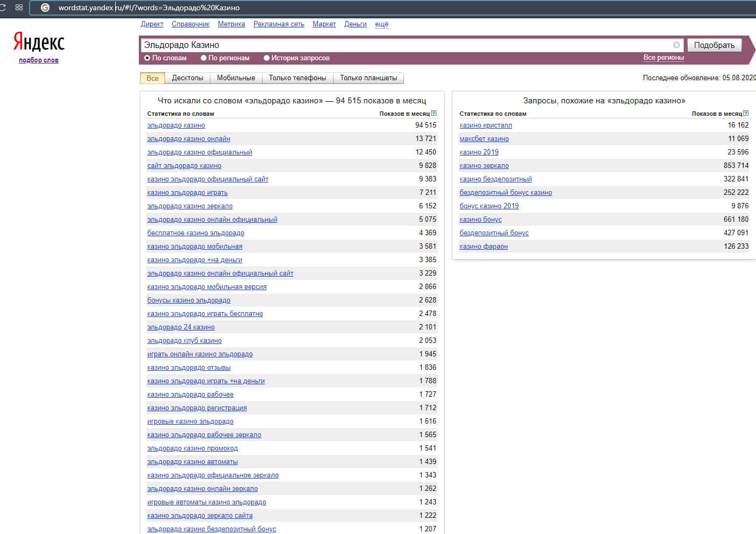756x534 pixels.
Task: Open the 'казино кристалл' similar query link
Action: (485, 125)
